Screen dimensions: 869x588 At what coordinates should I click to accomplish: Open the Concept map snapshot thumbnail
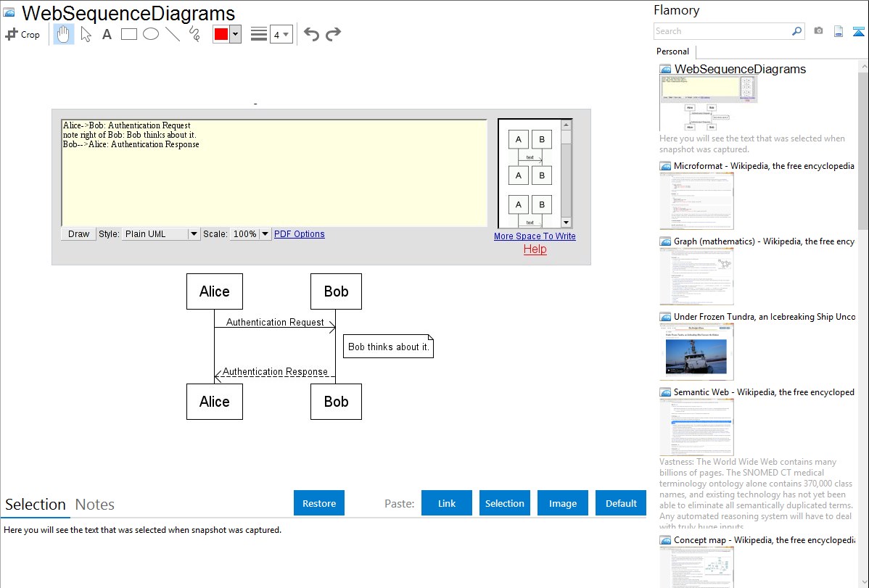tap(696, 567)
